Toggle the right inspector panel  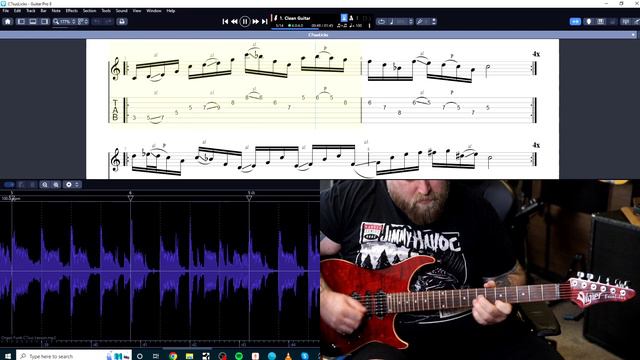tap(45, 21)
